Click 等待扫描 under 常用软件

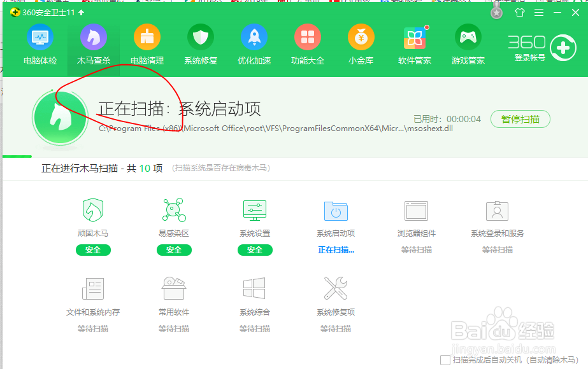[174, 329]
